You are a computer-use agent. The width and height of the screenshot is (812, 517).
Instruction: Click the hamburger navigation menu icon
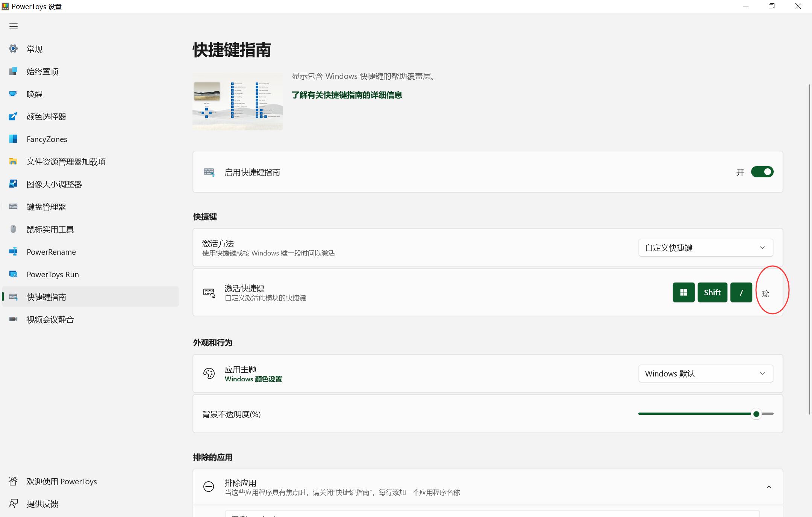[x=14, y=26]
